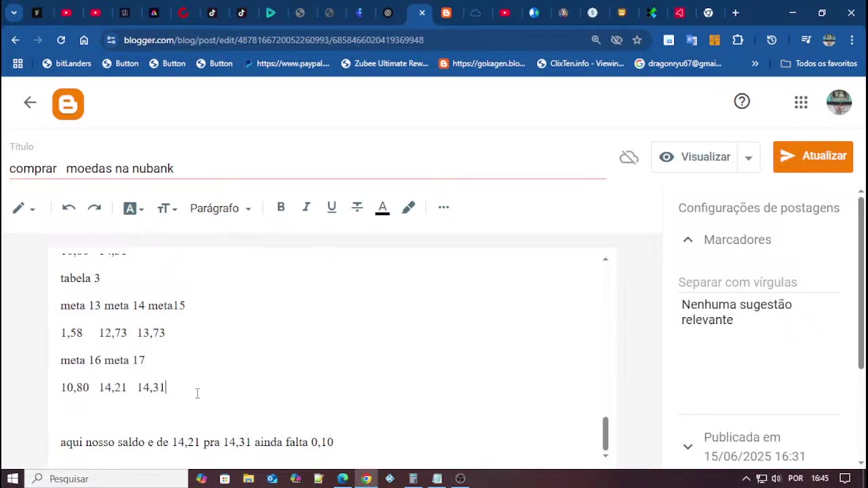Click the 'tabela 3' text line

pos(80,279)
